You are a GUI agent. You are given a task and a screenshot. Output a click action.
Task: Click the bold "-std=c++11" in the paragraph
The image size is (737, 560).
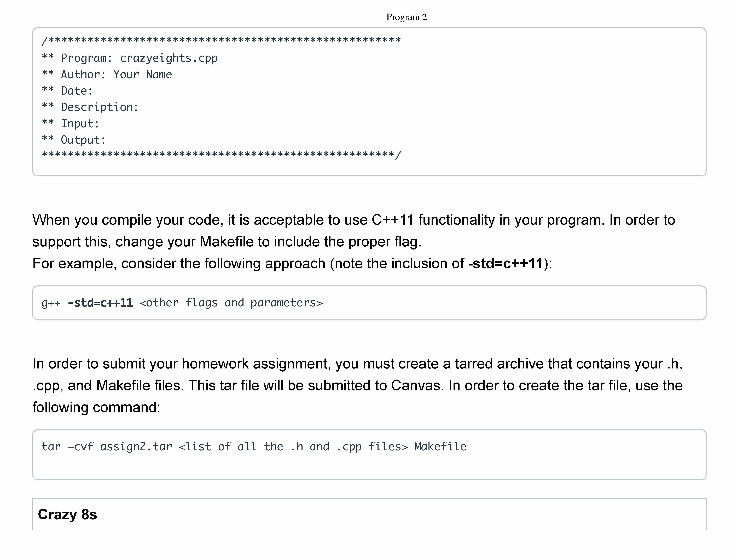pos(506,263)
